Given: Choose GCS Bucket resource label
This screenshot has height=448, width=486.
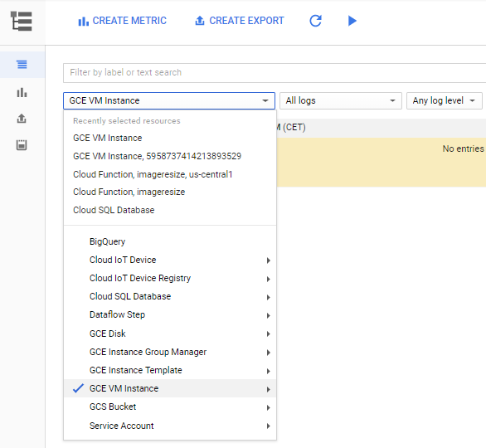Looking at the screenshot, I should coord(113,407).
